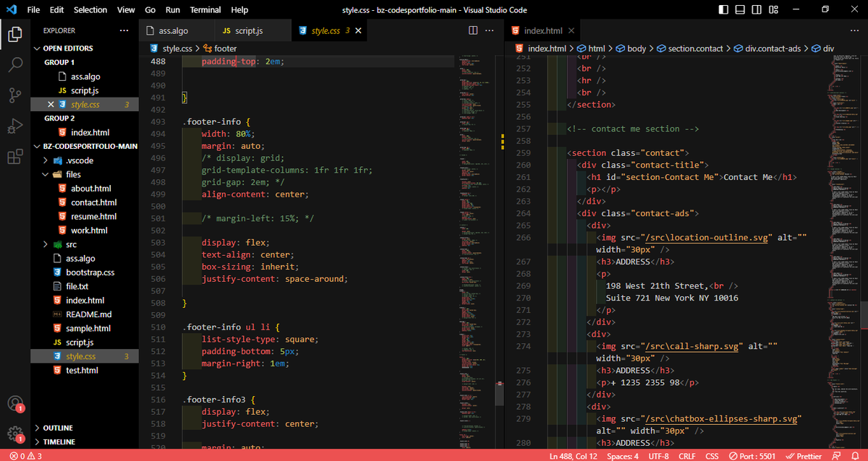Switch to the script.js tab

click(251, 30)
